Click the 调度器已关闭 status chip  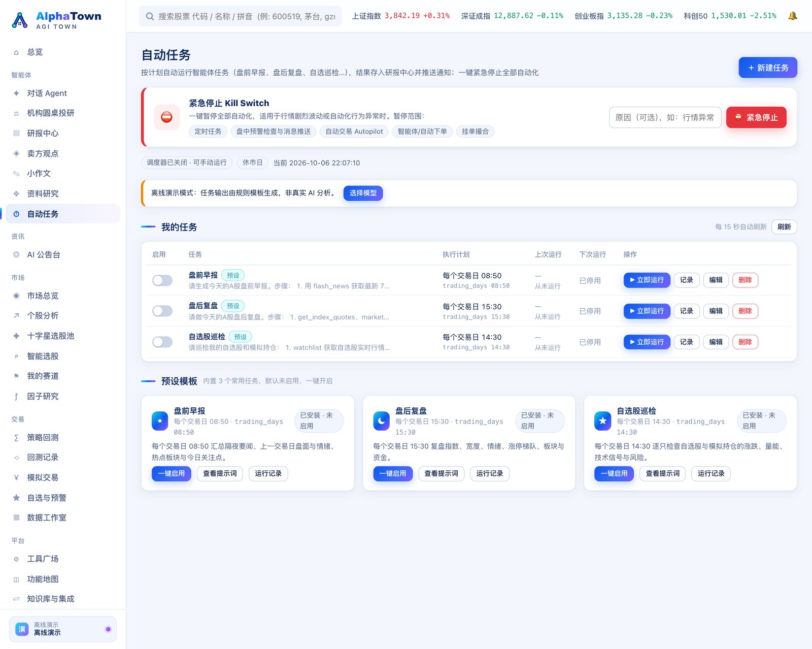coord(187,163)
